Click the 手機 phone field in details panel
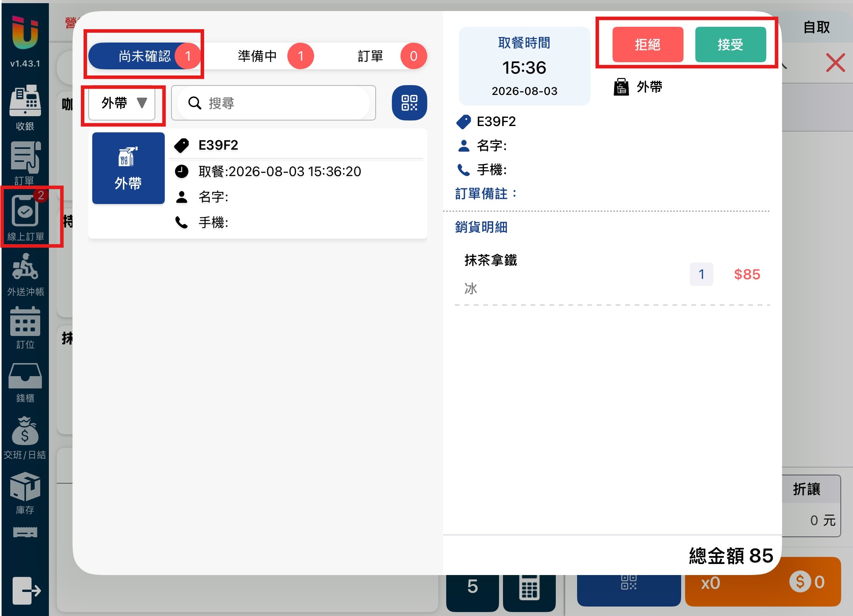This screenshot has width=853, height=616. click(x=482, y=170)
